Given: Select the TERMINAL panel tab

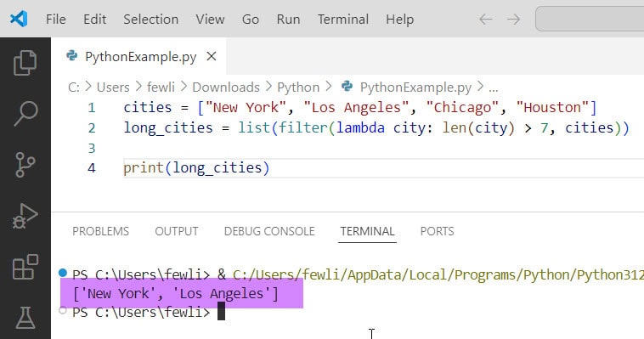Looking at the screenshot, I should (367, 231).
